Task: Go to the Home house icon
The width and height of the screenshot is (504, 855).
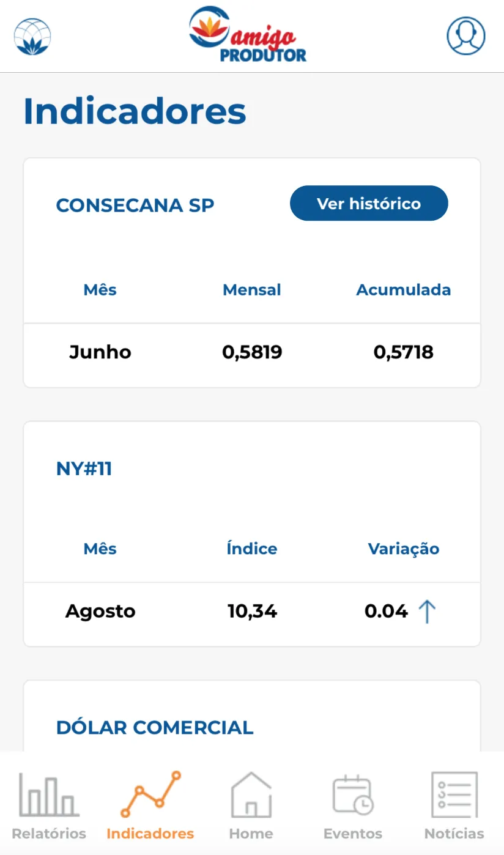Action: point(251,794)
